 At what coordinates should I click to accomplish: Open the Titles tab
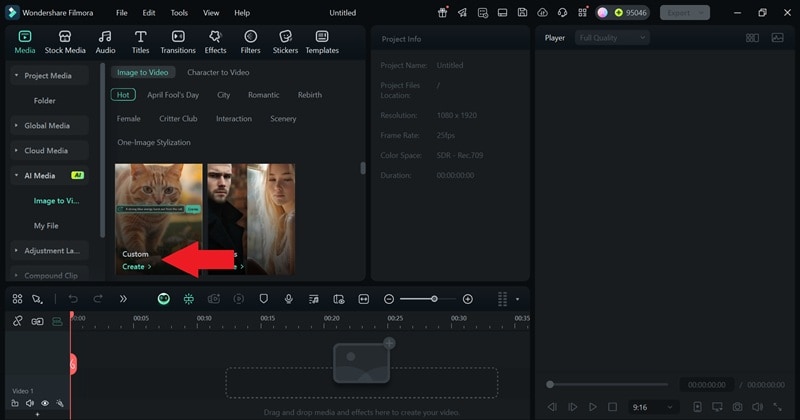tap(140, 42)
